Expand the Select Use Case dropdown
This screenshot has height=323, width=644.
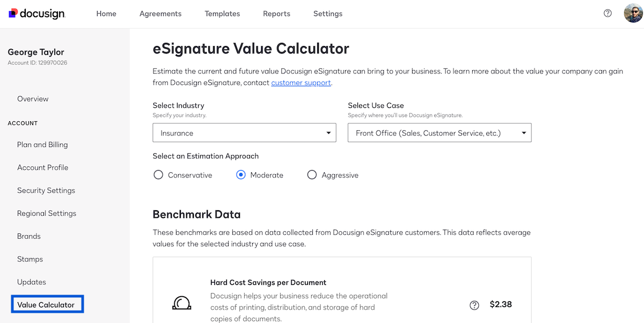click(439, 133)
